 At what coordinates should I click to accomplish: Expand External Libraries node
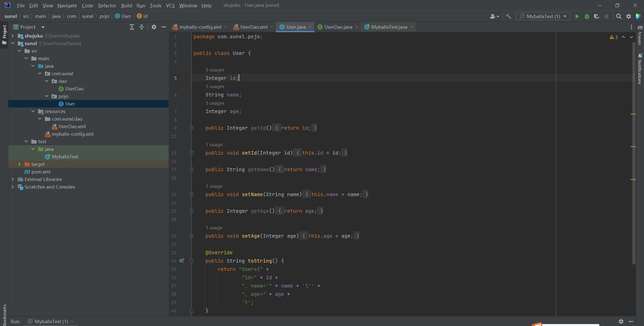[13, 179]
